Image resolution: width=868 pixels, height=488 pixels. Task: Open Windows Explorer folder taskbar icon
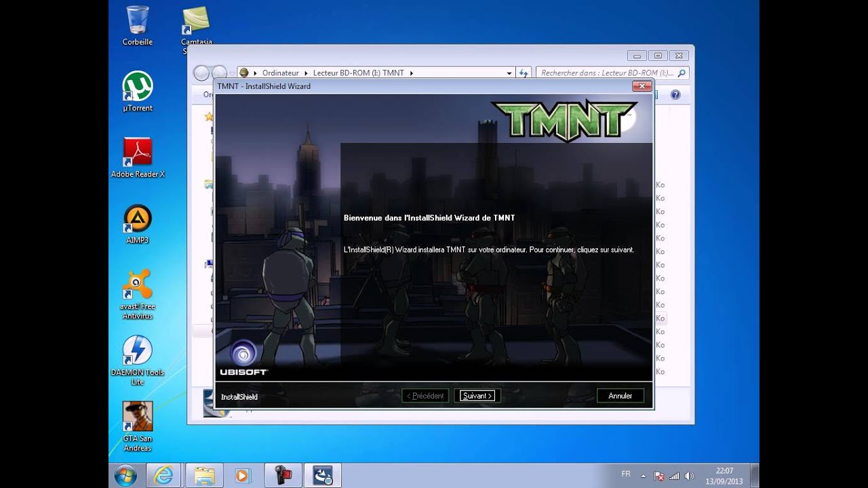[x=204, y=475]
